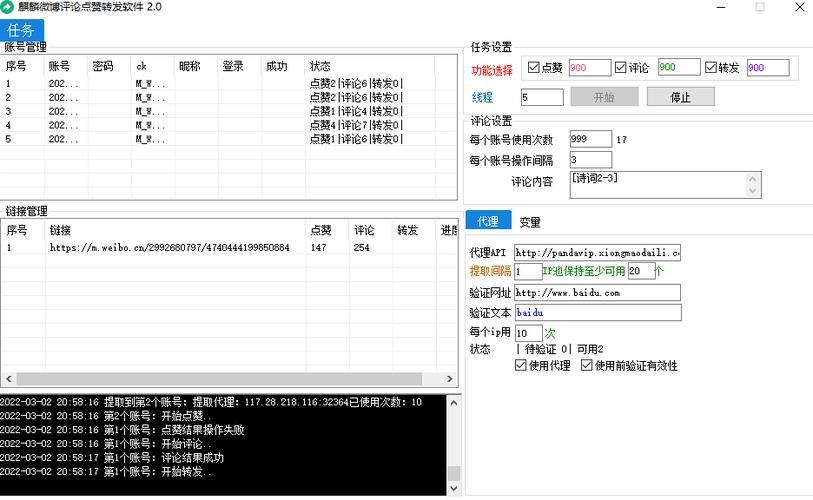Minimize the application window
The height and width of the screenshot is (500, 813).
coord(721,7)
